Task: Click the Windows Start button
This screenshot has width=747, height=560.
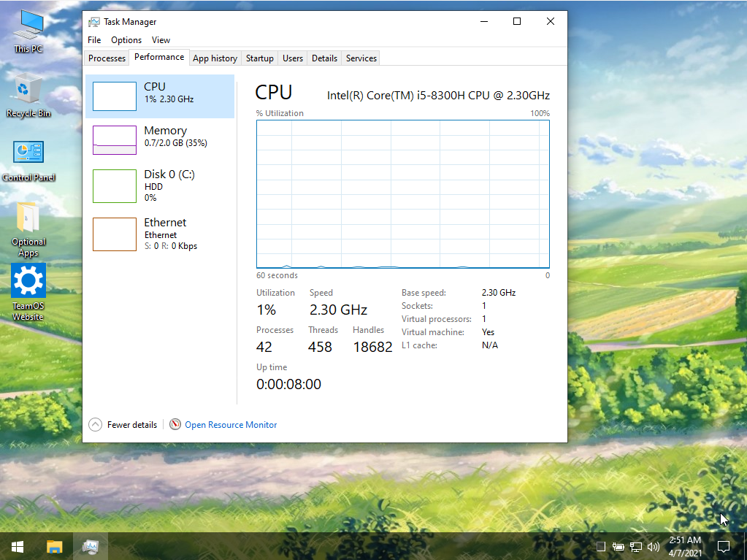Action: pos(18,547)
